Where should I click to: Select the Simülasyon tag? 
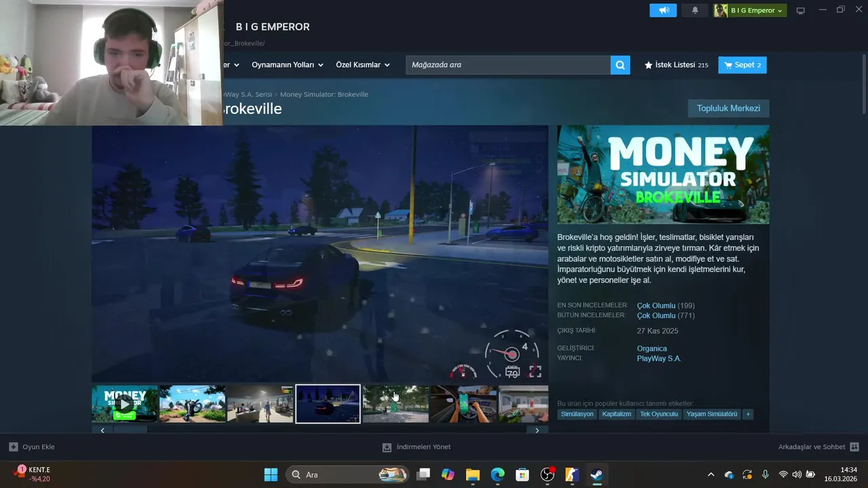577,414
